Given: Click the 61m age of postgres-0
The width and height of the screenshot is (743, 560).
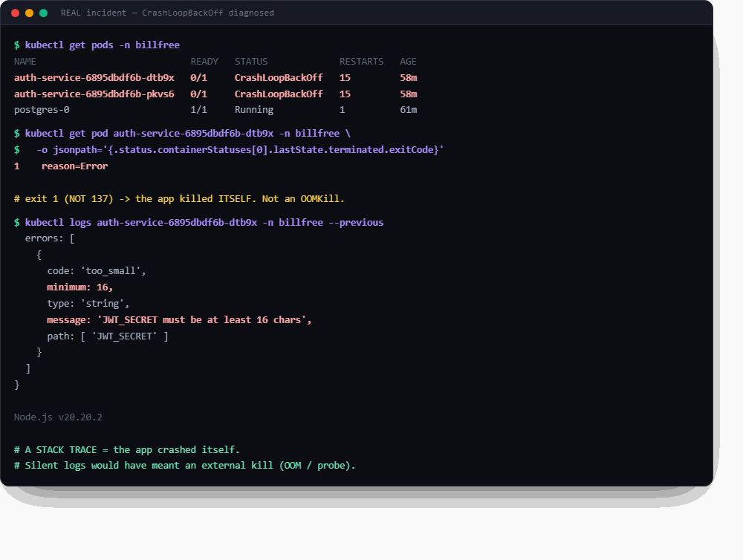Looking at the screenshot, I should coord(409,110).
